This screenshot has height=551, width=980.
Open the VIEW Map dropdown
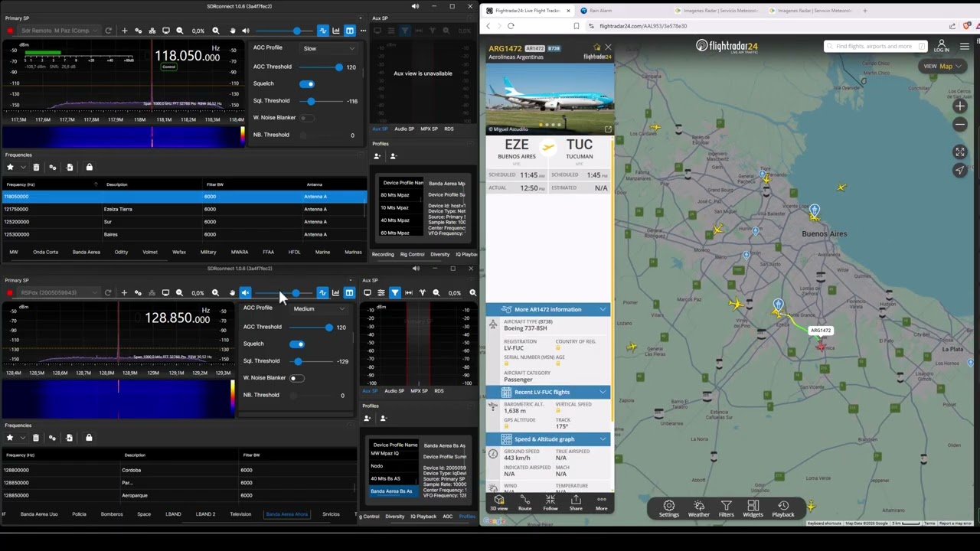pyautogui.click(x=942, y=66)
